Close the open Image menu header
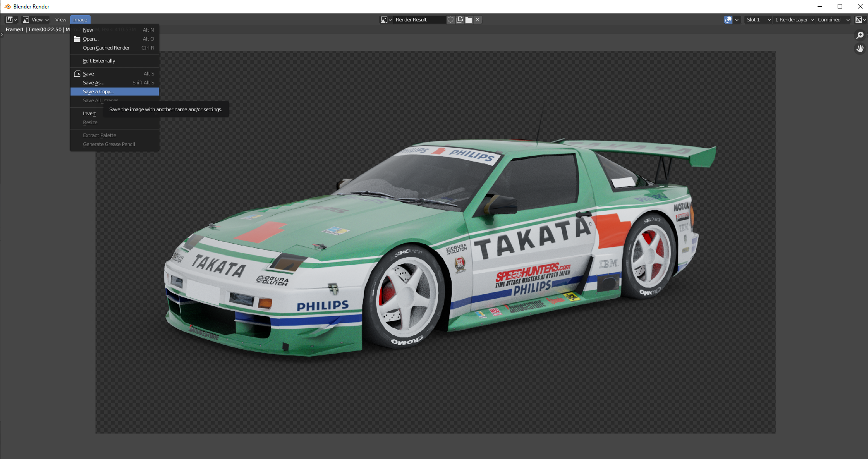The height and width of the screenshot is (459, 868). click(80, 20)
